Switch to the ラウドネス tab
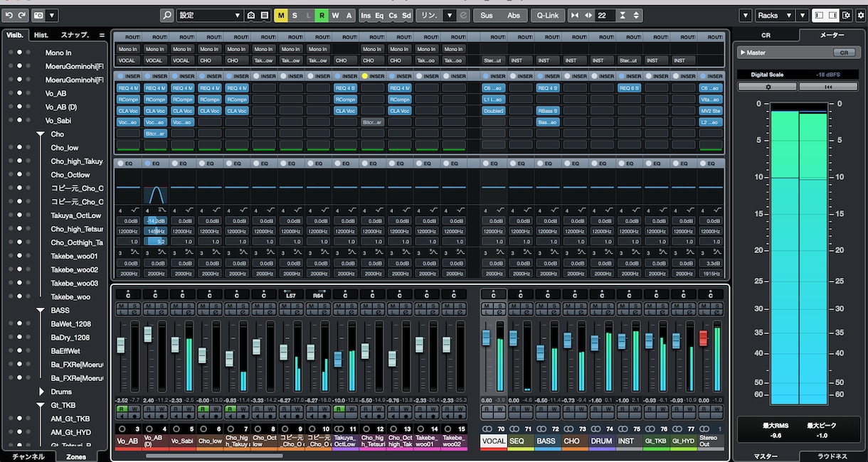The image size is (868, 462). [831, 456]
